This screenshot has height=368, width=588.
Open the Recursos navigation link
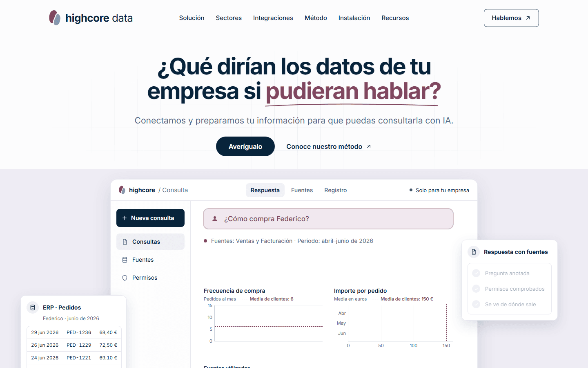(395, 18)
